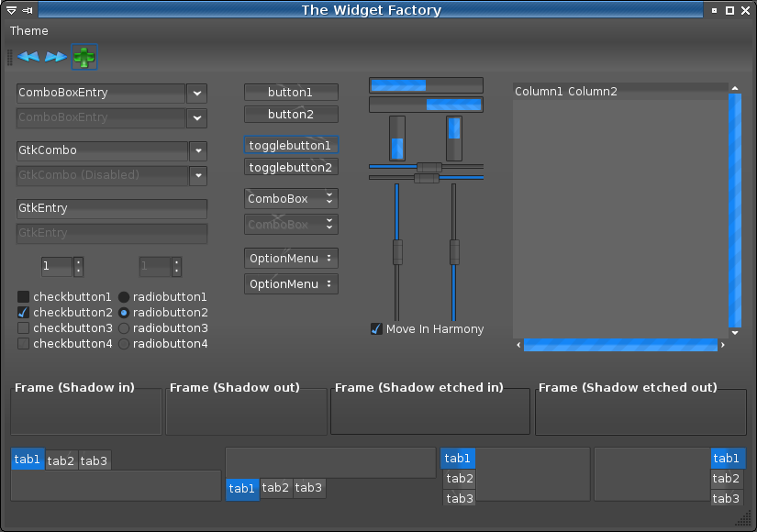Click the upper horizontal slider handle
The image size is (757, 532).
click(429, 167)
